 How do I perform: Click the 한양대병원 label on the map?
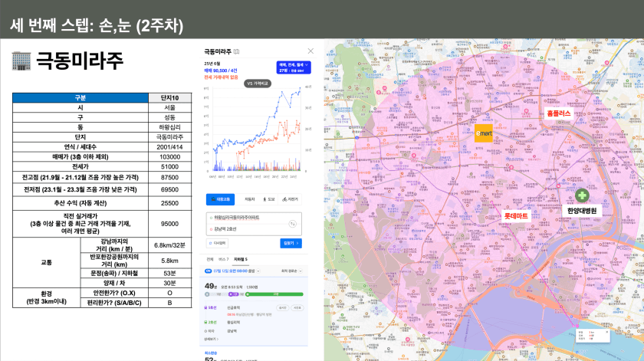pos(582,211)
